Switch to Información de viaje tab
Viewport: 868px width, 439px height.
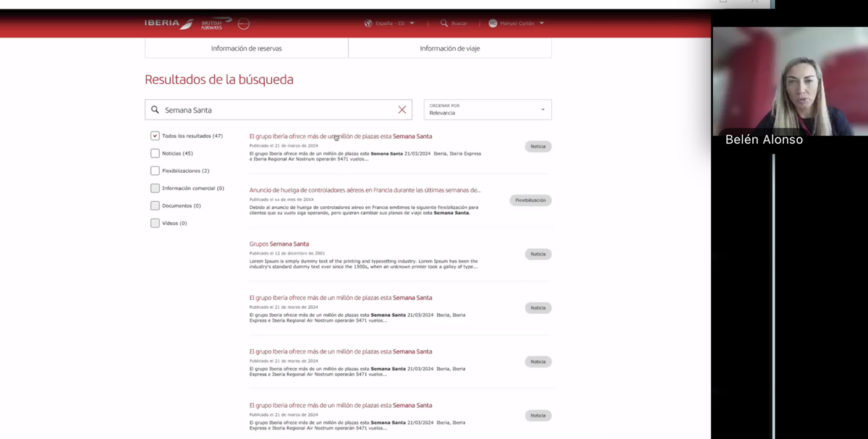click(x=450, y=48)
